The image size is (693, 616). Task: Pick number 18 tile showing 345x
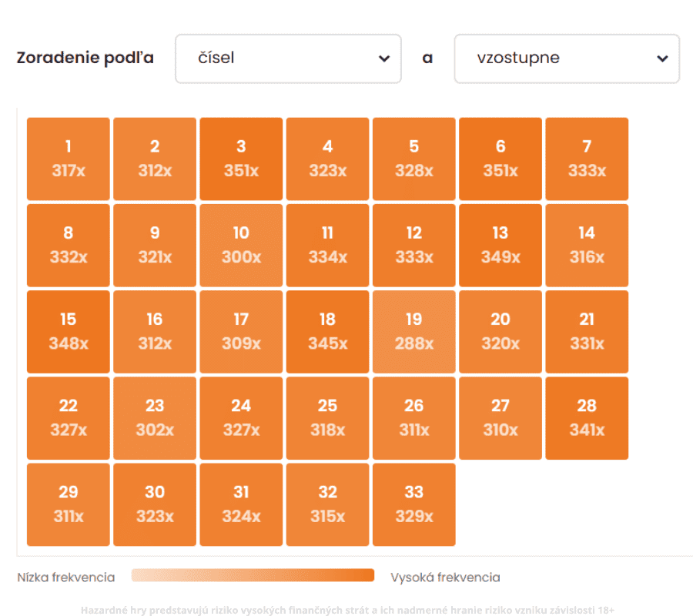pos(328,332)
